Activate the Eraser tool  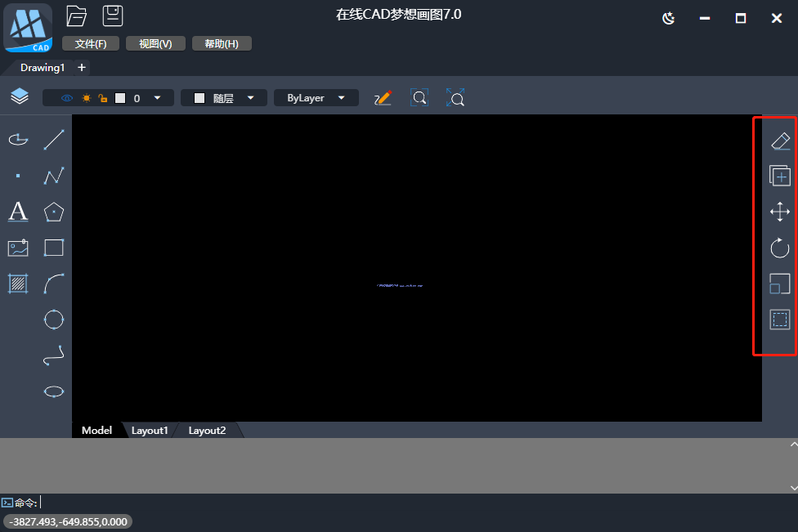[780, 141]
